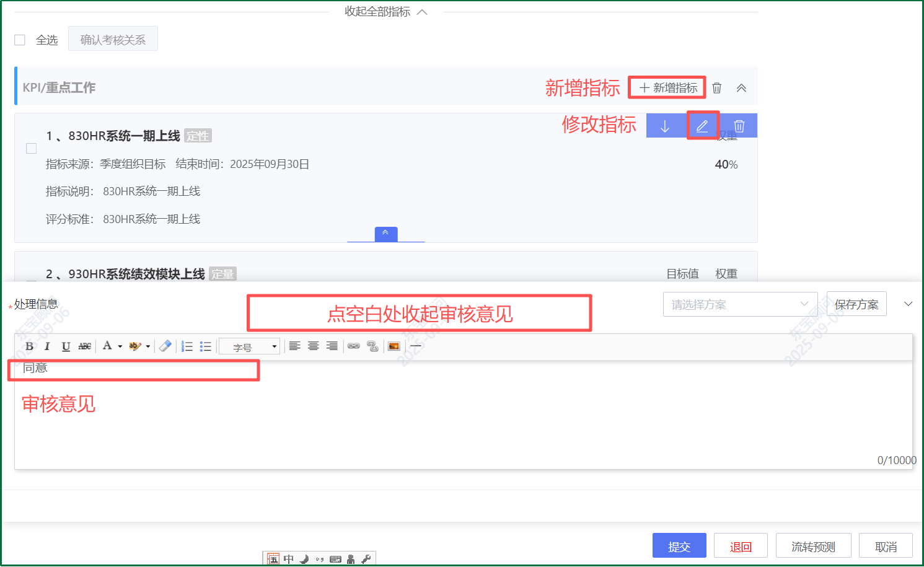Collapse the KPI/重点工作 section with double chevron
Viewport: 924px width, 567px height.
tap(741, 88)
